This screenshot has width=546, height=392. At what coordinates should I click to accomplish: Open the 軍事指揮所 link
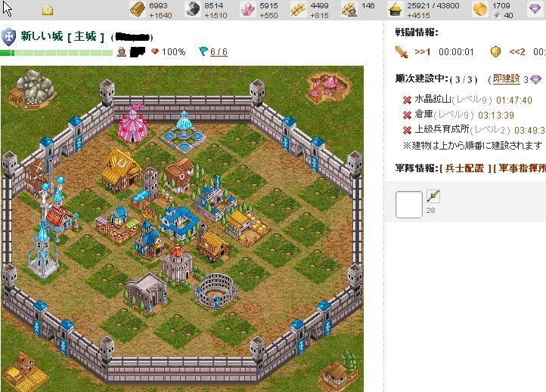click(522, 168)
